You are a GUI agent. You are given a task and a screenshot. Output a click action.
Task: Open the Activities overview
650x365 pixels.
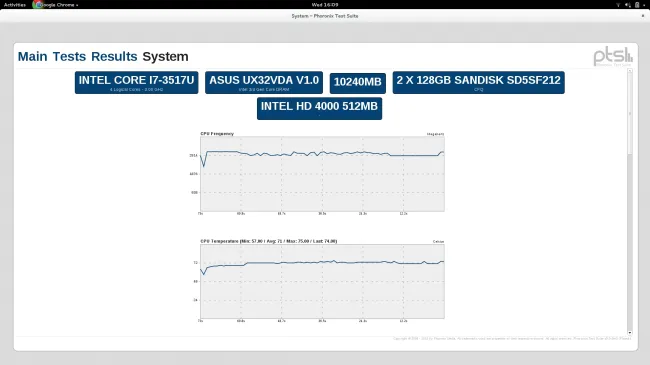point(15,5)
